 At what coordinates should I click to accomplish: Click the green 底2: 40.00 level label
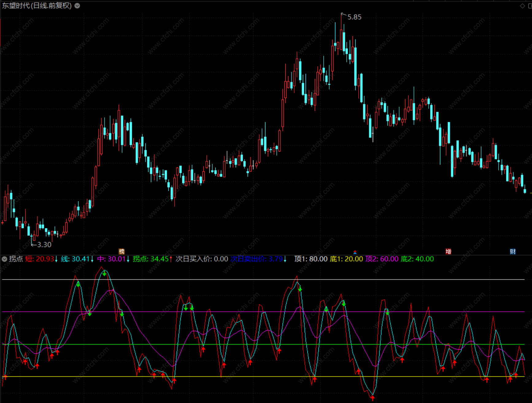(417, 259)
